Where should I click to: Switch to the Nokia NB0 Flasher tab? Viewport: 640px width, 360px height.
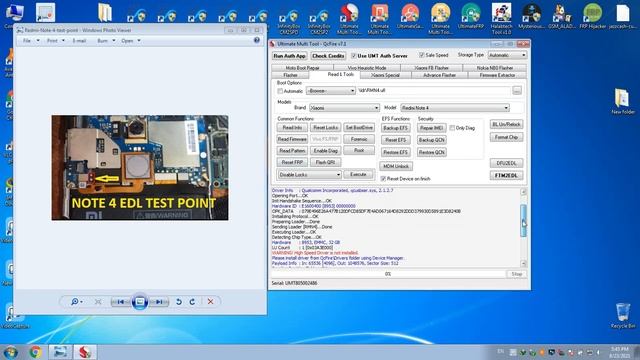click(495, 68)
